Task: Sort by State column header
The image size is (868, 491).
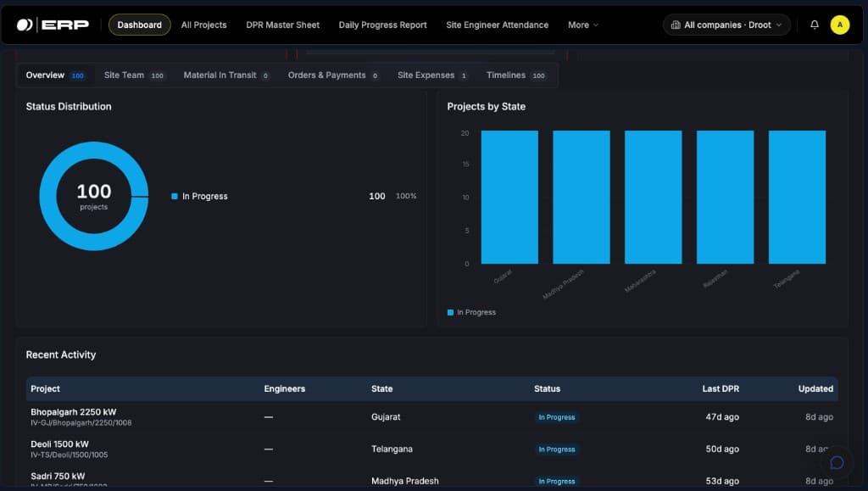Action: [382, 388]
